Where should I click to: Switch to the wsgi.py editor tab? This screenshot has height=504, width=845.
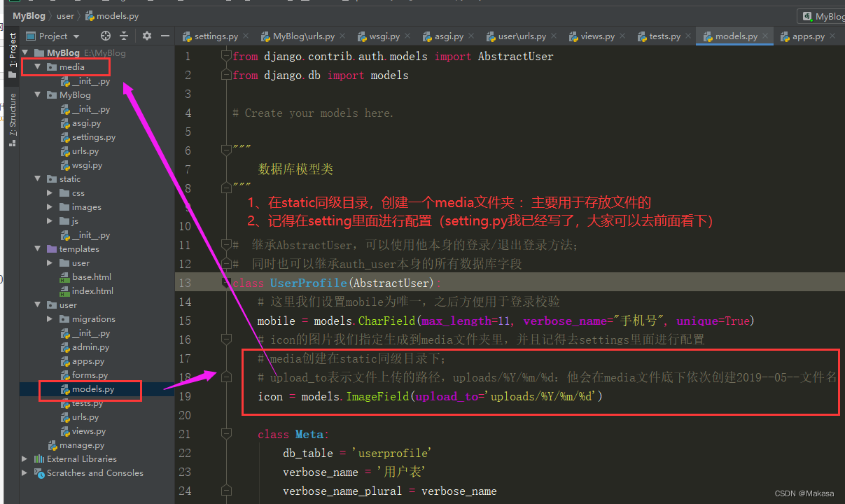384,36
